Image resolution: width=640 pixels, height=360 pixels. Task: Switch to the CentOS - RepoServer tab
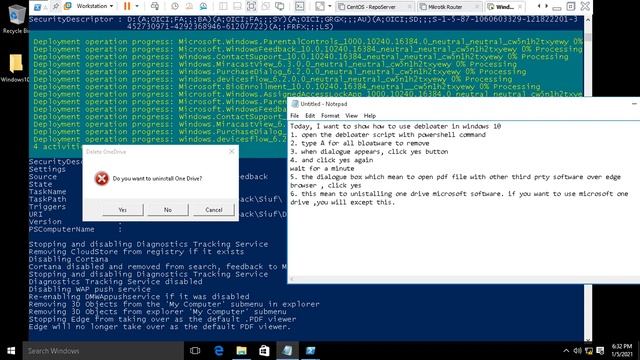[x=374, y=7]
